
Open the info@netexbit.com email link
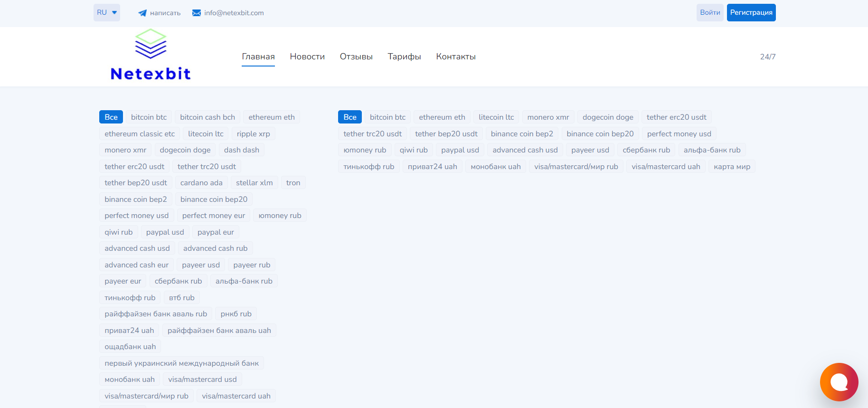(x=234, y=13)
